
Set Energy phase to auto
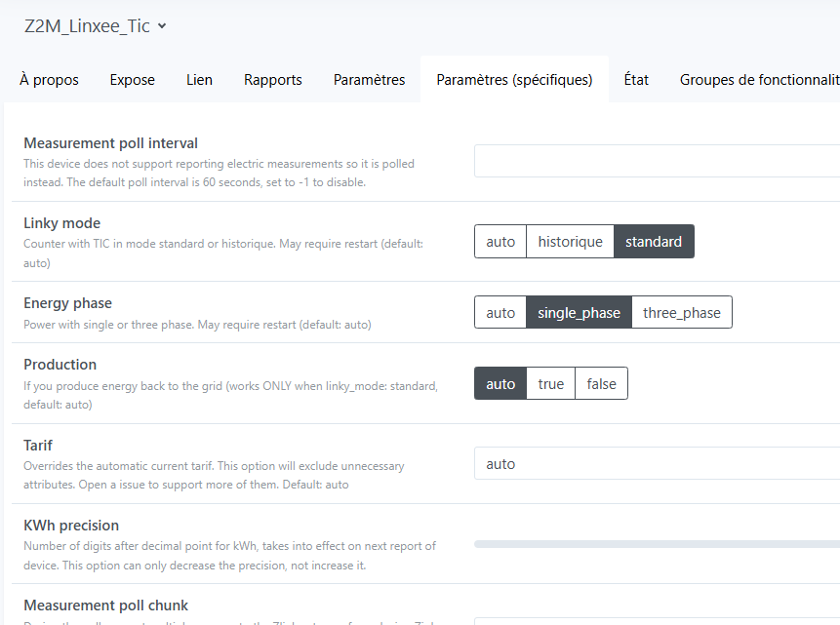click(500, 313)
